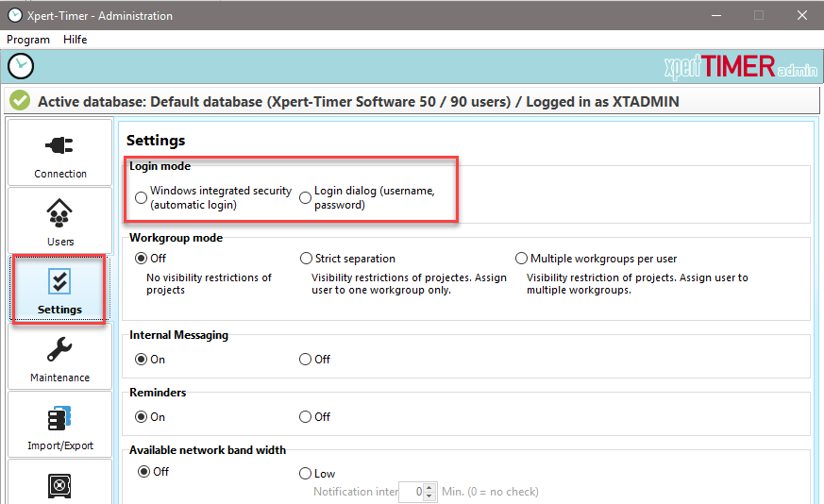
Task: Increase the notification interval stepper value
Action: 430,487
